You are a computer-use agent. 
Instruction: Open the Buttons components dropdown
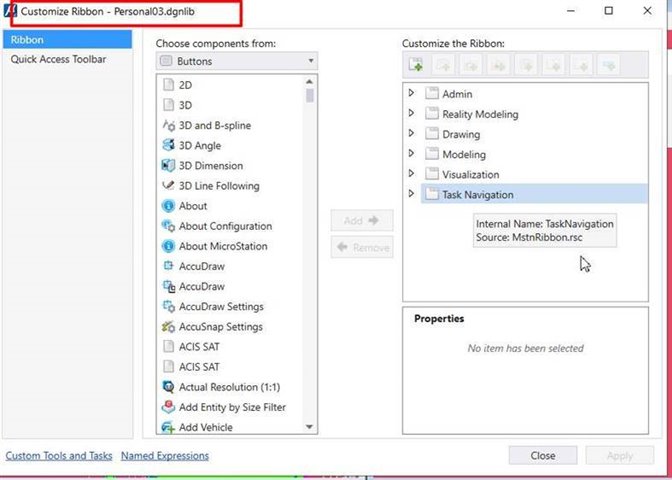[237, 61]
